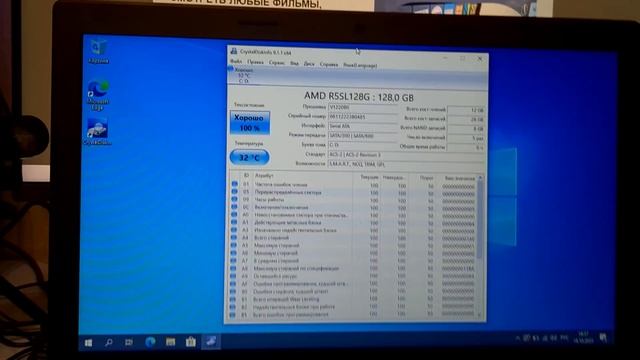Click the blue status icon of attribute 05
Screen dimensions: 640x360
click(235, 192)
